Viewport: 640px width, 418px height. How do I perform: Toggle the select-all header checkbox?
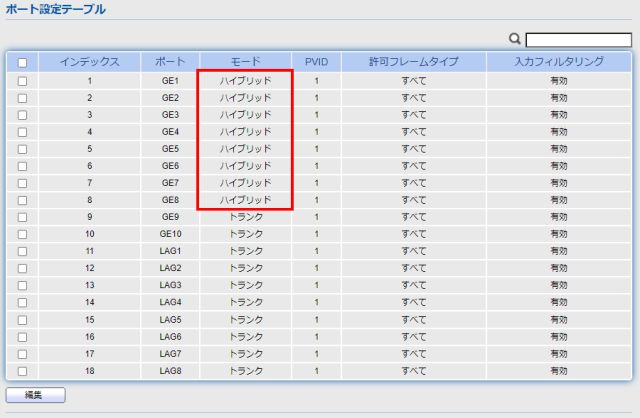coord(22,62)
